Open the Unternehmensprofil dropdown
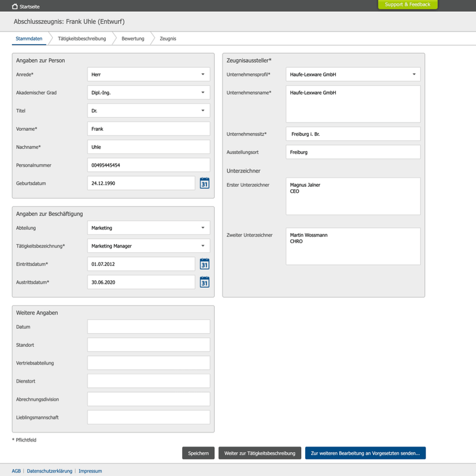Screen dimensions: 476x476 click(352, 74)
